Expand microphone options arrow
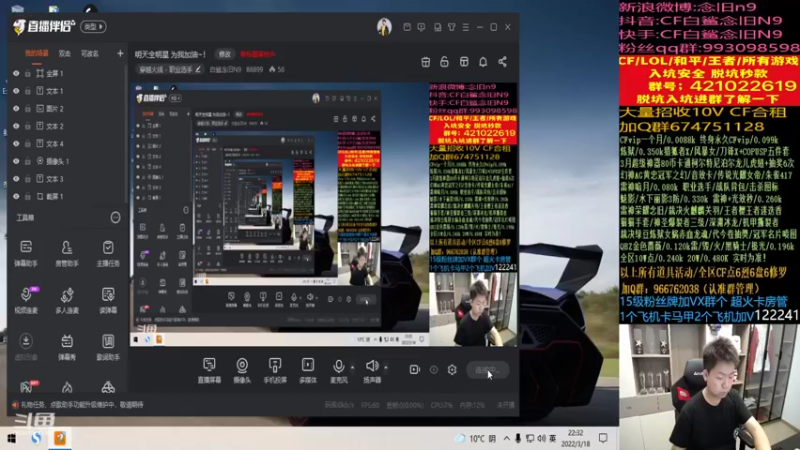800x450 pixels. coord(353,367)
